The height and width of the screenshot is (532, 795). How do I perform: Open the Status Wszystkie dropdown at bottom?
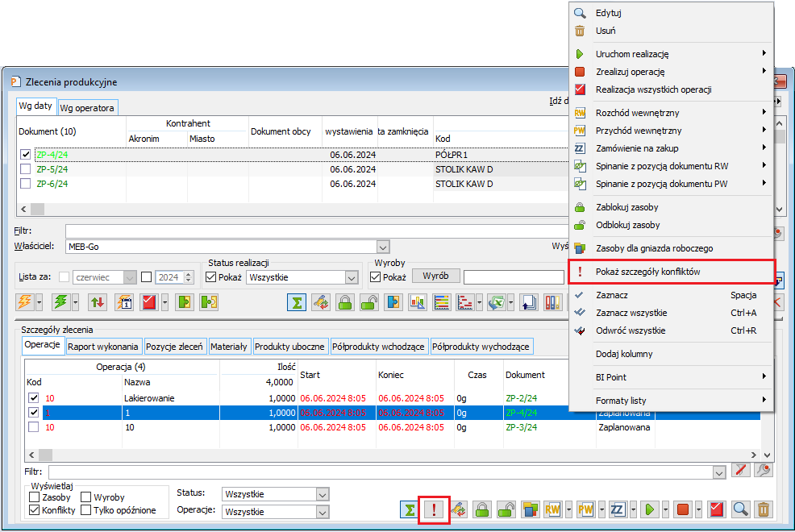coord(323,494)
